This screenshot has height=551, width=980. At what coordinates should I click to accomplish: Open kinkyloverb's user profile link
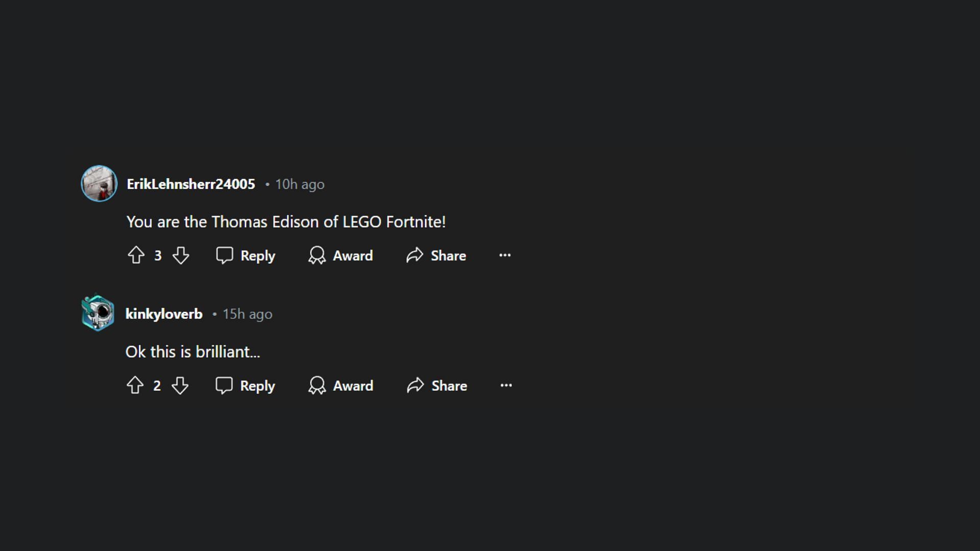coord(164,314)
